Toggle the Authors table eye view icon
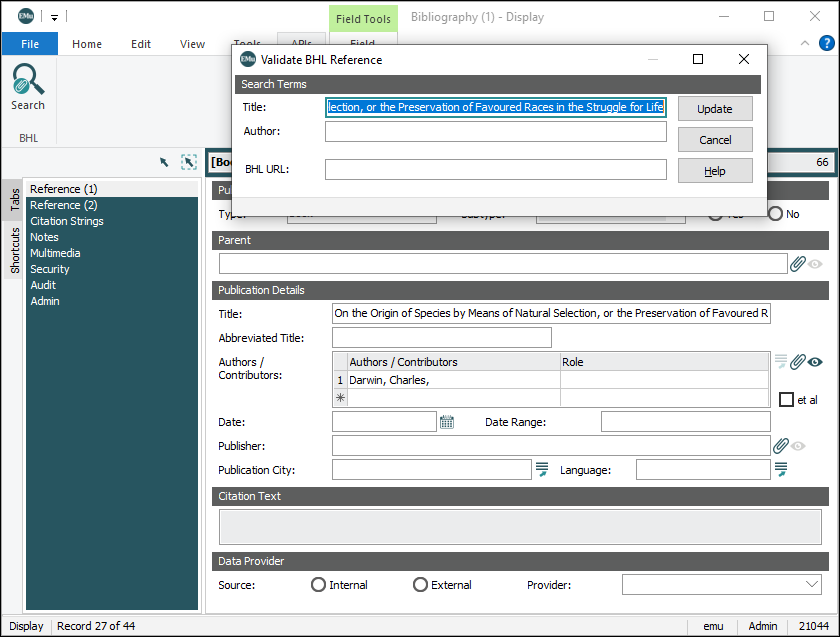 pyautogui.click(x=815, y=362)
